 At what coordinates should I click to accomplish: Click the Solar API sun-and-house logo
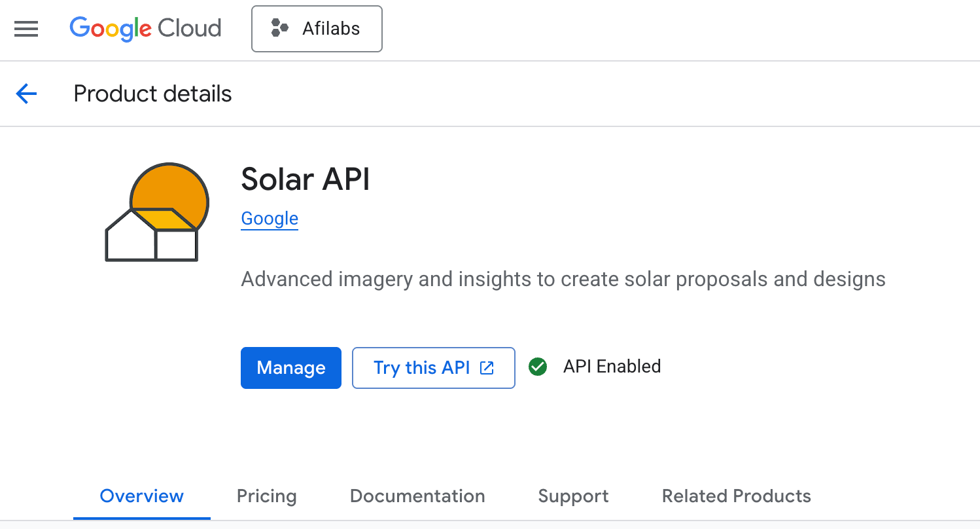pyautogui.click(x=156, y=211)
